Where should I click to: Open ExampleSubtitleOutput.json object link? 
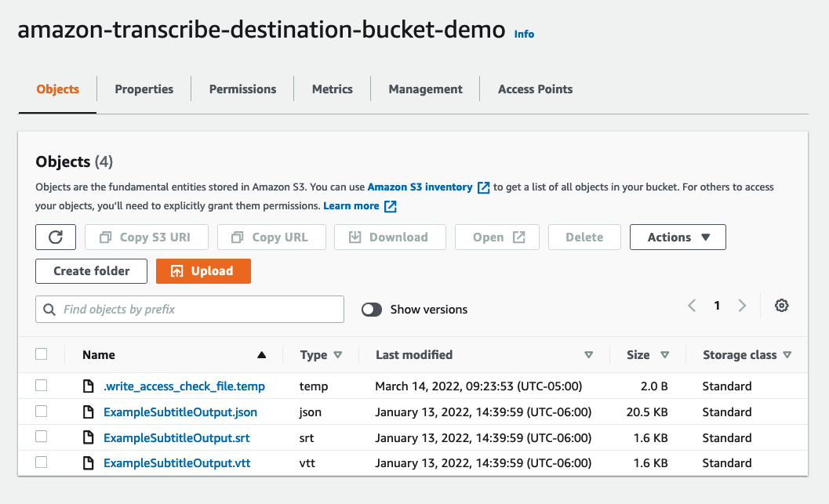click(x=180, y=412)
